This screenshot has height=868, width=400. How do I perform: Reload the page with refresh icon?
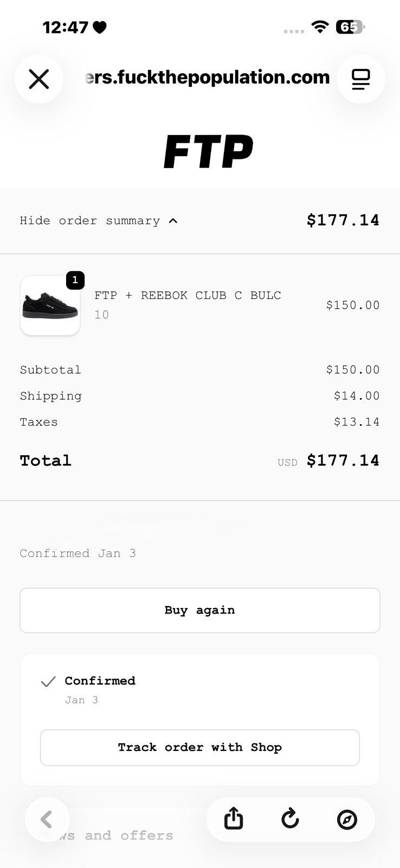(291, 819)
